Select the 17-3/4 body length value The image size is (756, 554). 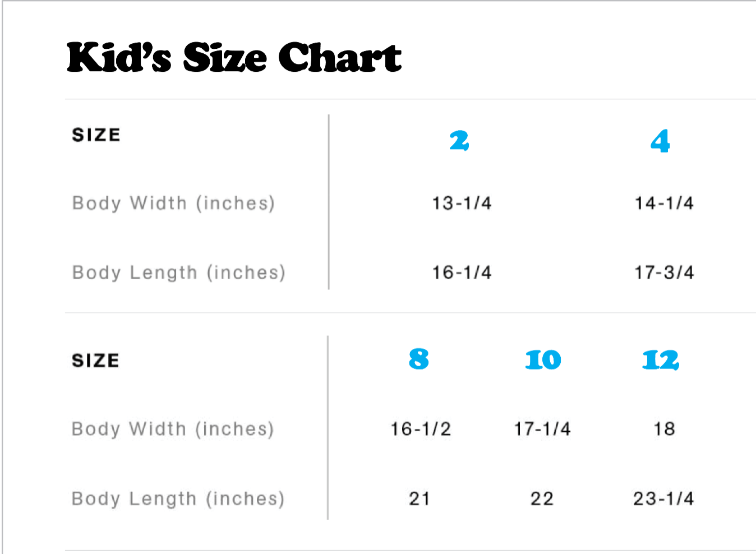[664, 273]
